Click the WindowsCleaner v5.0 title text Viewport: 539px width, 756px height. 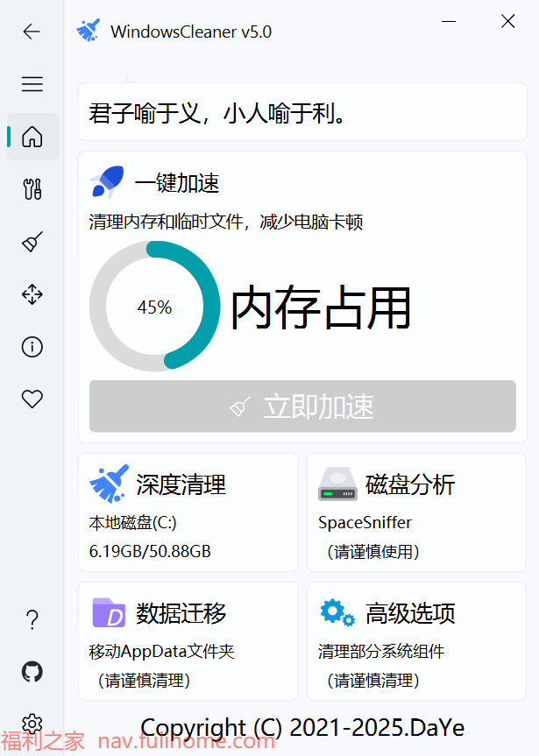click(x=191, y=32)
